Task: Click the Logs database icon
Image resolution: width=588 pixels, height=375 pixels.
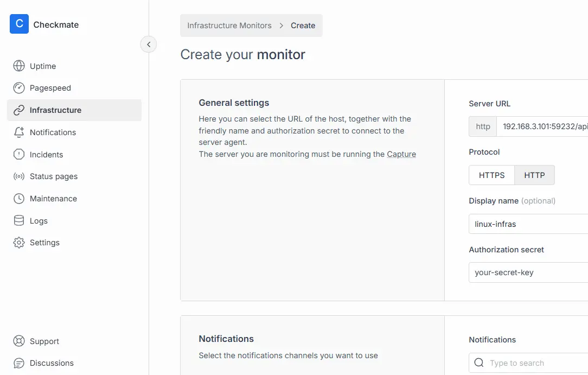Action: tap(19, 221)
